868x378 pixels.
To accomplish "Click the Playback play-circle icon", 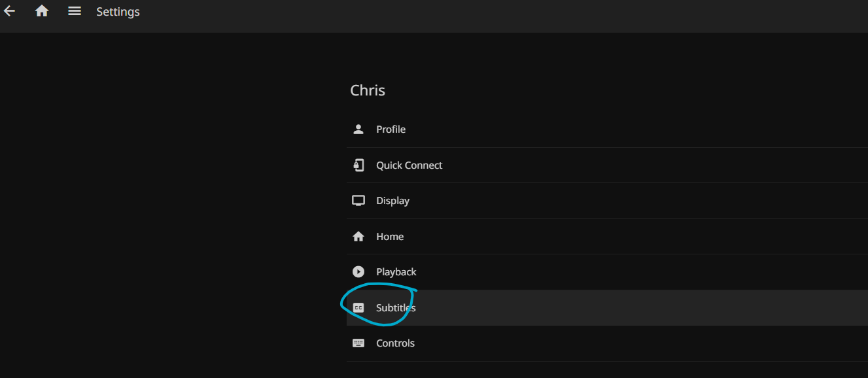I will tap(358, 272).
